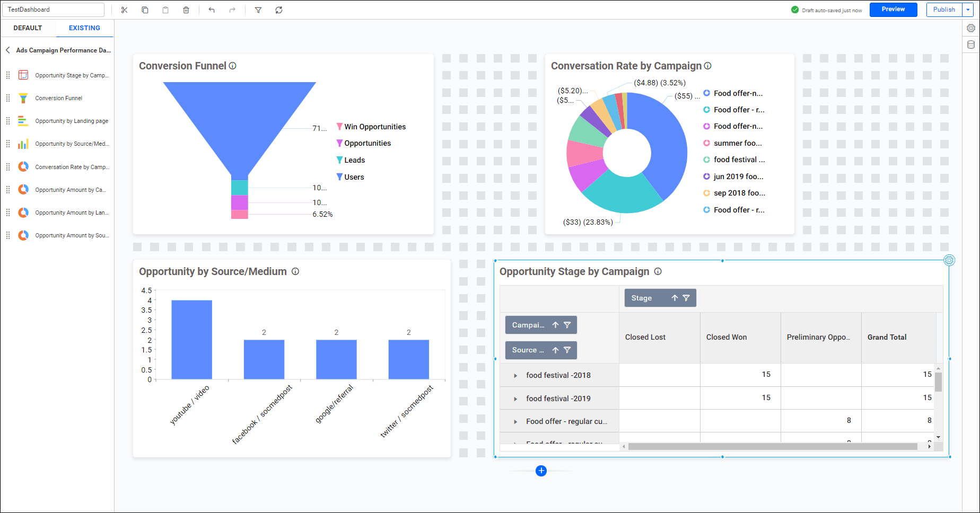This screenshot has height=513, width=980.
Task: Open settings gear in right sidebar
Action: 971,28
